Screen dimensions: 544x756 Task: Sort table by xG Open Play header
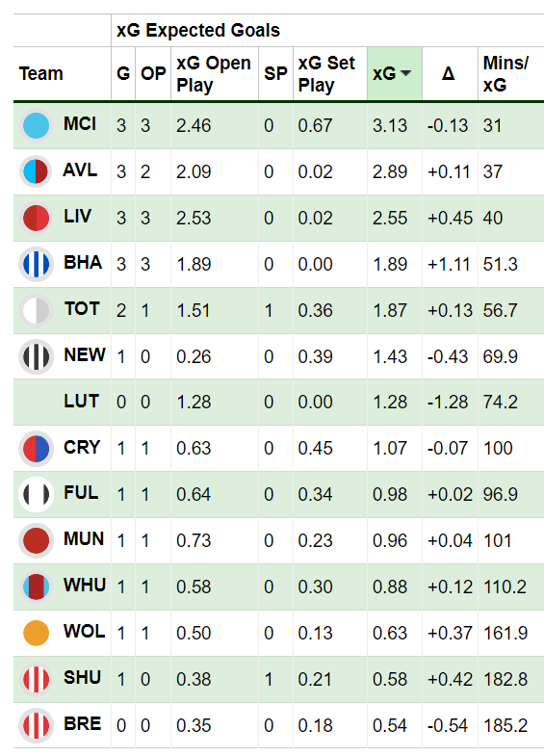tap(214, 74)
